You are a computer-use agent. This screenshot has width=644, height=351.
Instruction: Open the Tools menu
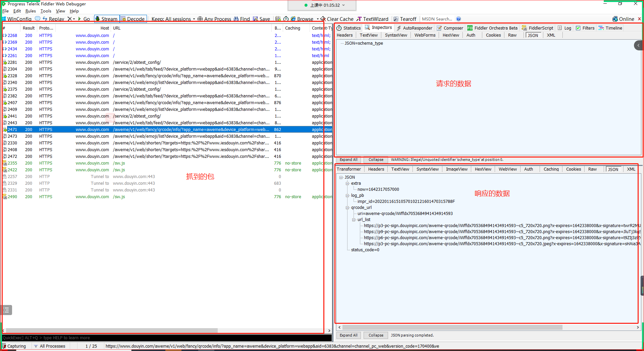(x=46, y=11)
